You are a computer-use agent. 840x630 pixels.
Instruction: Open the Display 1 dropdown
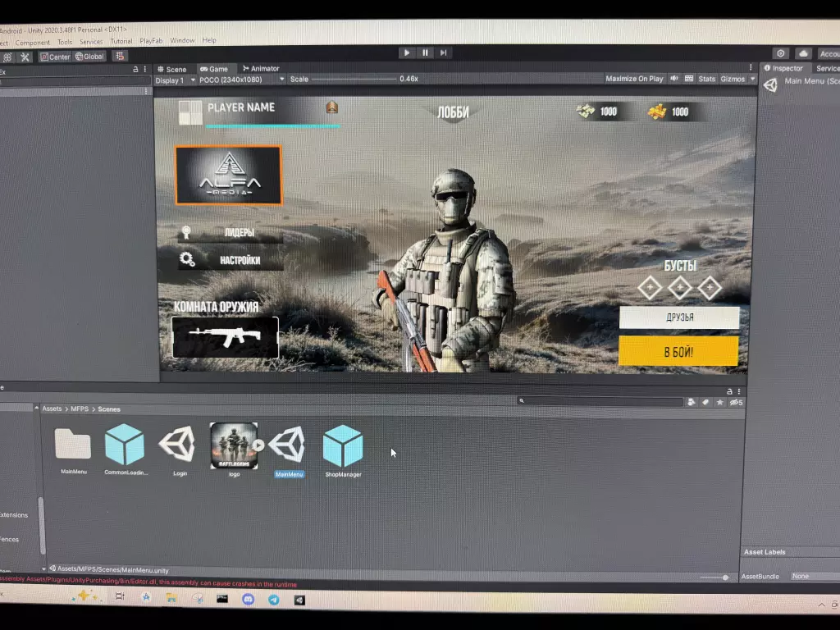176,80
